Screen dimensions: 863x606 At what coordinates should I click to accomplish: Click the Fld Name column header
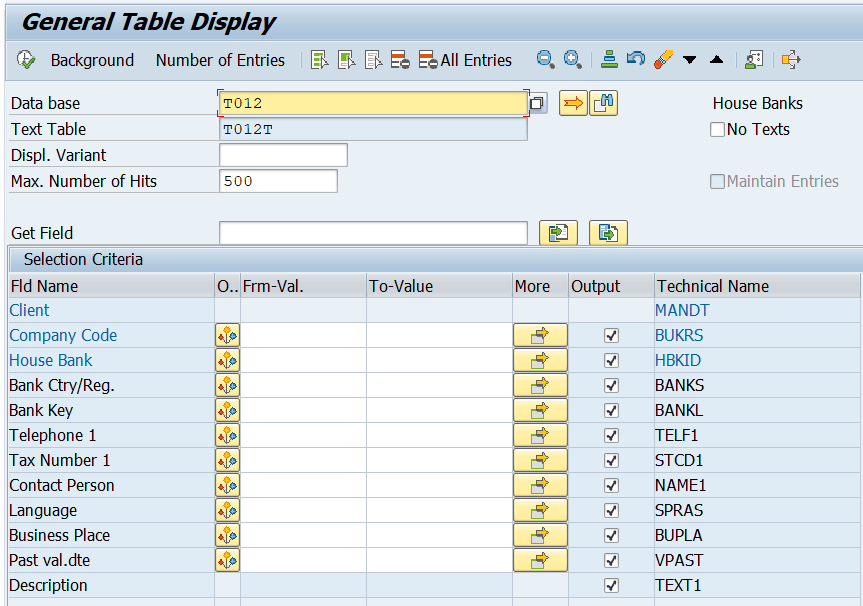point(111,286)
